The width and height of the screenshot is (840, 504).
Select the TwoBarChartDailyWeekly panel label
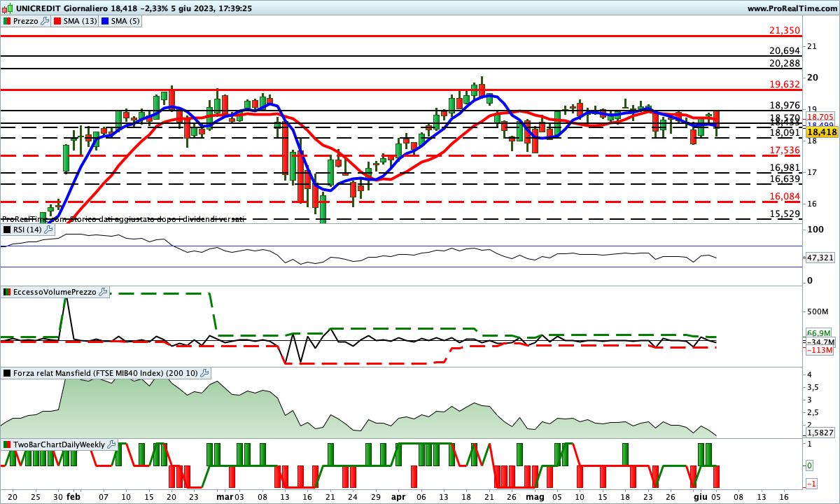[59, 444]
